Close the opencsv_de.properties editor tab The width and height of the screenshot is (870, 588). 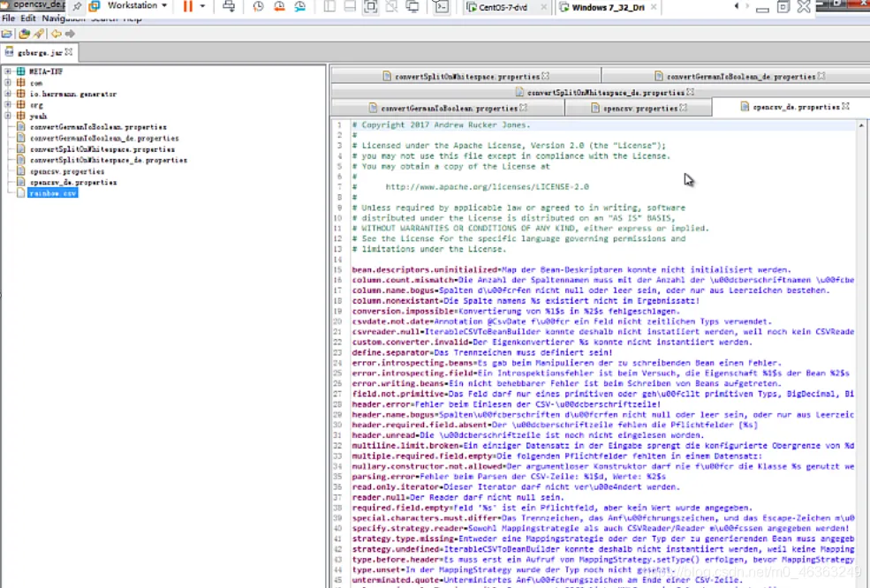[845, 107]
